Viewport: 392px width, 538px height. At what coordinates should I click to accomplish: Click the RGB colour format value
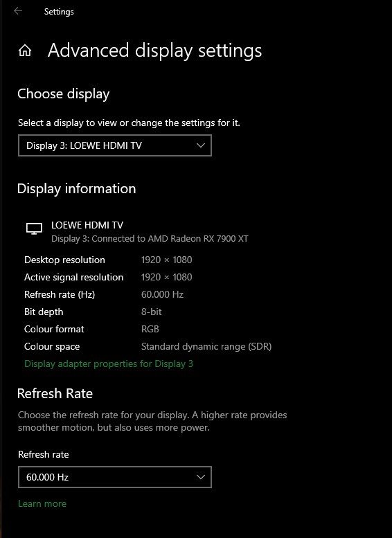pos(150,329)
